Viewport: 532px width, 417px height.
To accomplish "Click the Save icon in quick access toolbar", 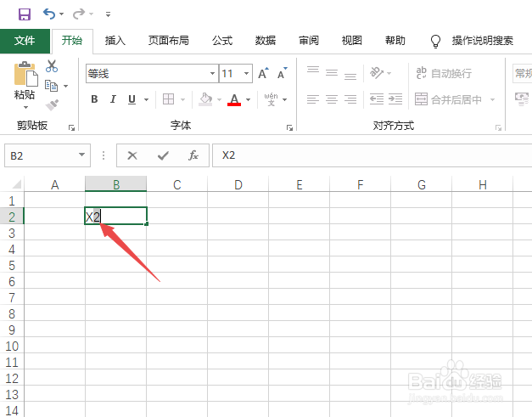I will [x=25, y=14].
